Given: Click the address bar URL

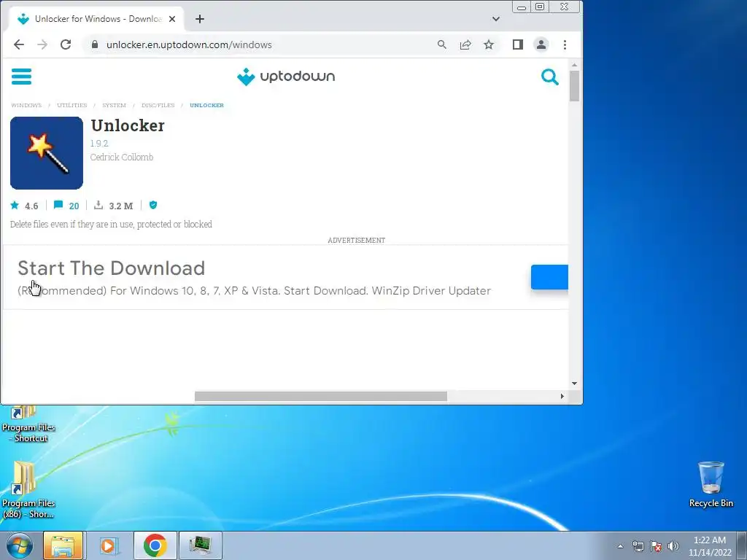Looking at the screenshot, I should 189,44.
